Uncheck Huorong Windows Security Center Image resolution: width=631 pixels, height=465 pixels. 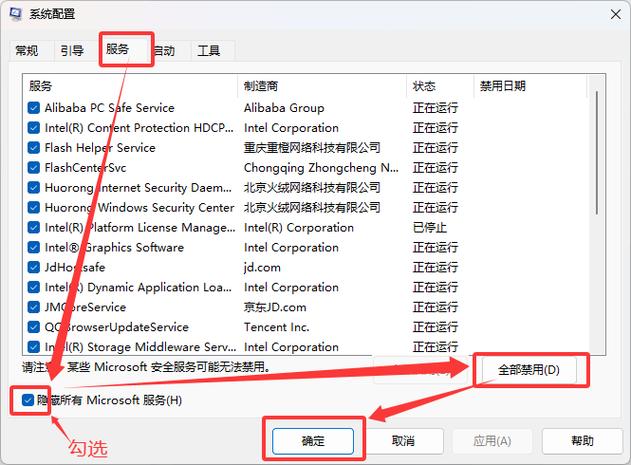tap(34, 207)
